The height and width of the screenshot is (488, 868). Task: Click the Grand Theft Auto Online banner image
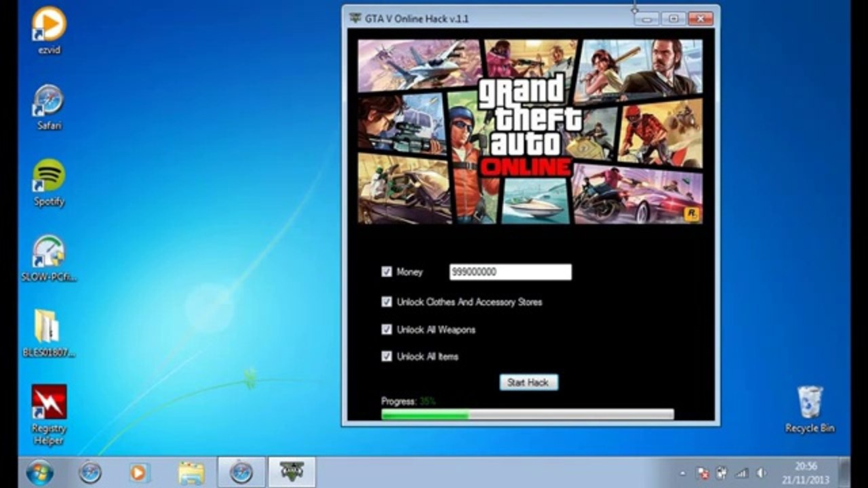point(530,131)
